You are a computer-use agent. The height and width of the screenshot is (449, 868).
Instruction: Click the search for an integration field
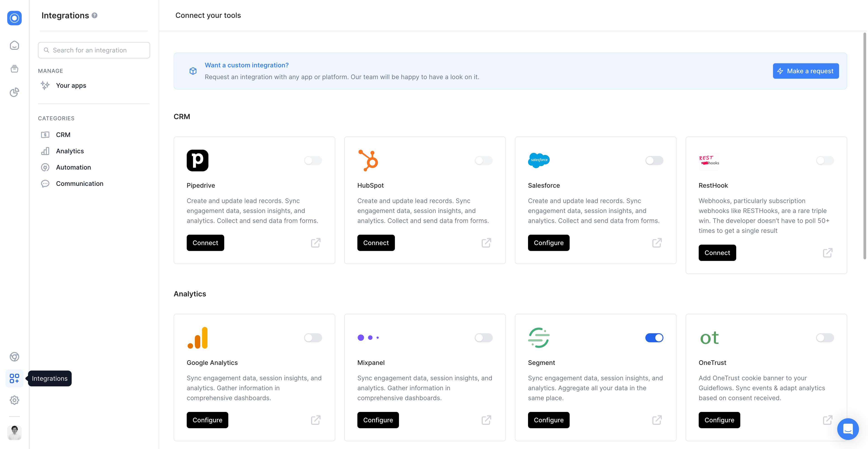point(94,50)
